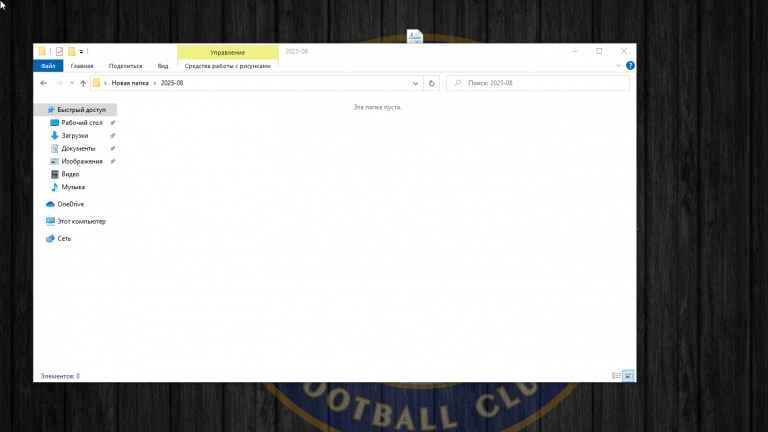
Task: Open the quick access toolbar customize dropdown
Action: pyautogui.click(x=81, y=51)
